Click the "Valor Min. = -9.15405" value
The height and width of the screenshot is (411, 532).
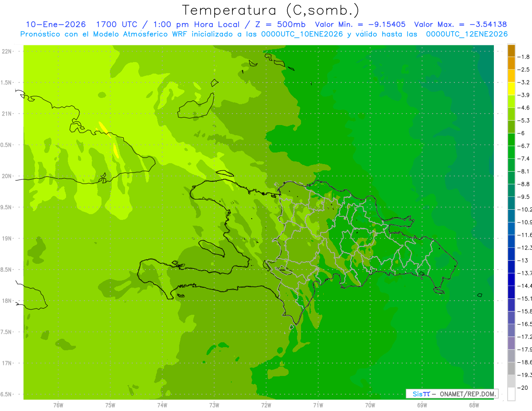click(360, 24)
